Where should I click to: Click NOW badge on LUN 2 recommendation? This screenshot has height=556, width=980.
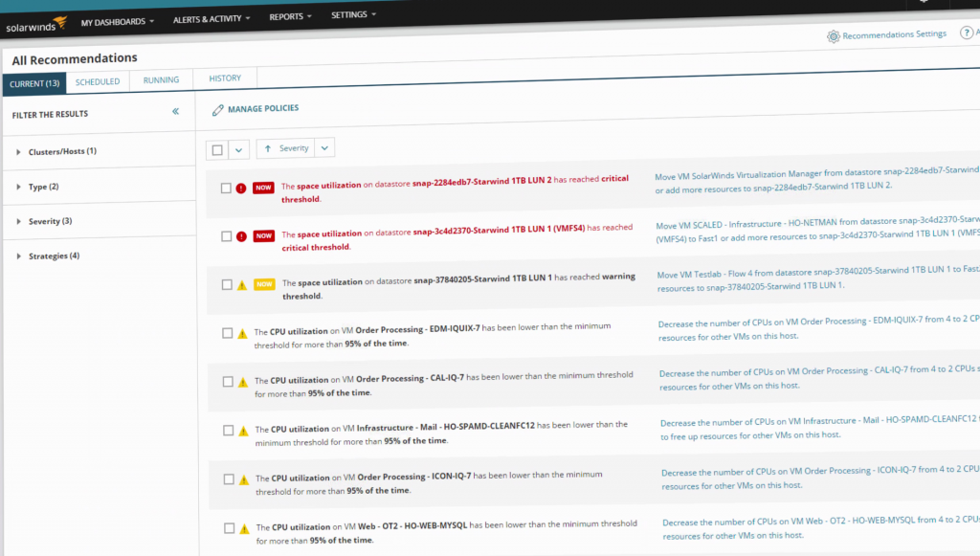[x=264, y=188]
